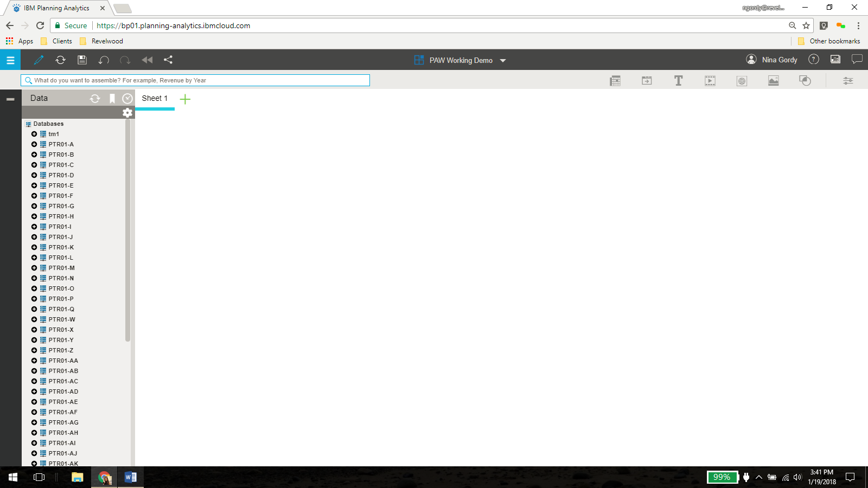Toggle the bookmark icon in Data panel
The height and width of the screenshot is (488, 868).
[112, 99]
